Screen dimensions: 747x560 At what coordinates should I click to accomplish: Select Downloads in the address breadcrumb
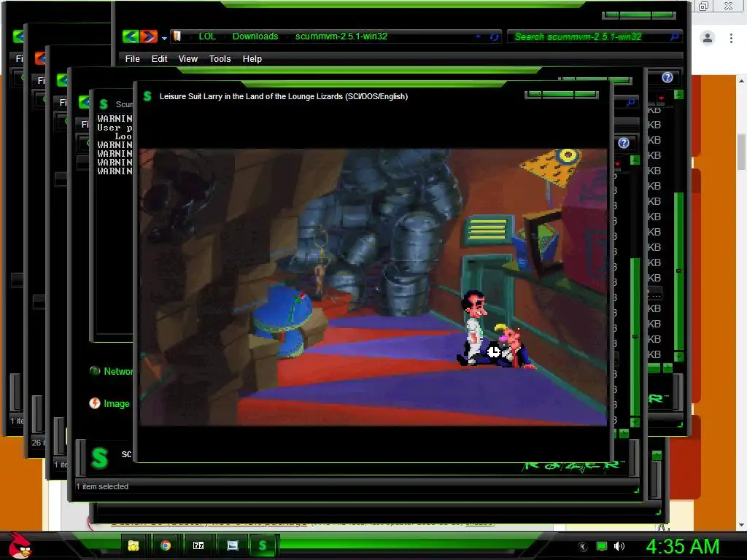(x=255, y=36)
